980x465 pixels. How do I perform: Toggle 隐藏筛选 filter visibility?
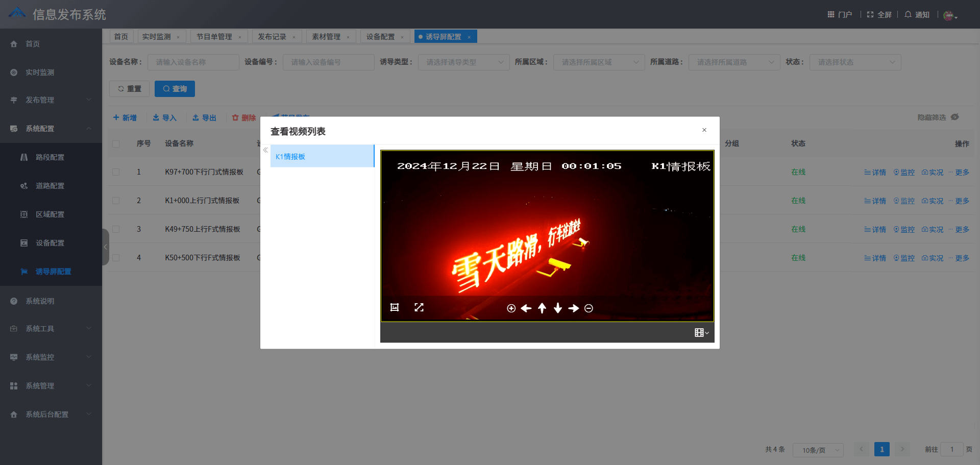[938, 117]
